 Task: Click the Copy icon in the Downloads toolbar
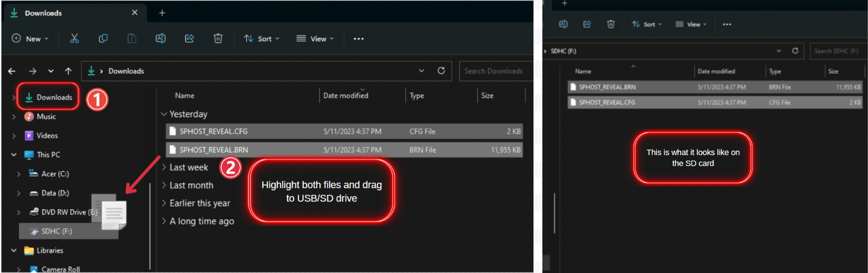click(103, 38)
